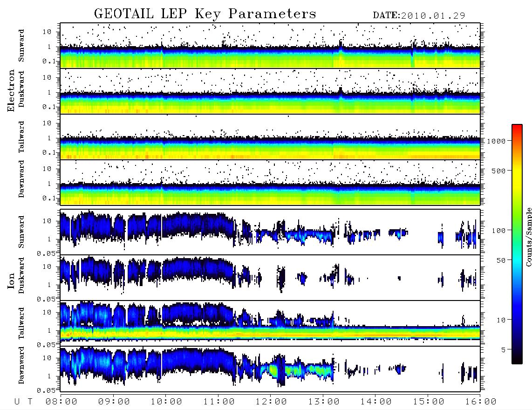This screenshot has width=532, height=410.
Task: Click the Duskward label of the Ion group
Action: point(21,276)
